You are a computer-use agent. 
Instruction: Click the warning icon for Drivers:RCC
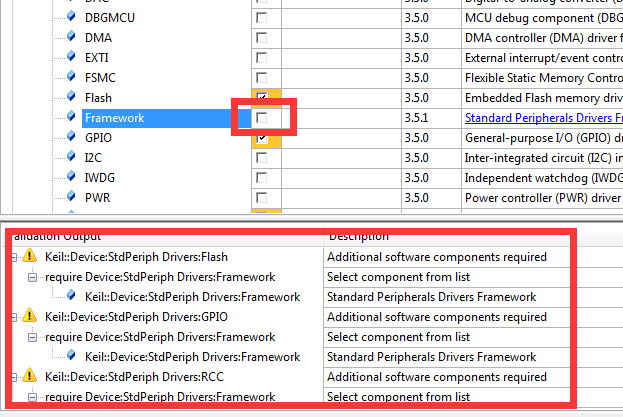(x=29, y=375)
